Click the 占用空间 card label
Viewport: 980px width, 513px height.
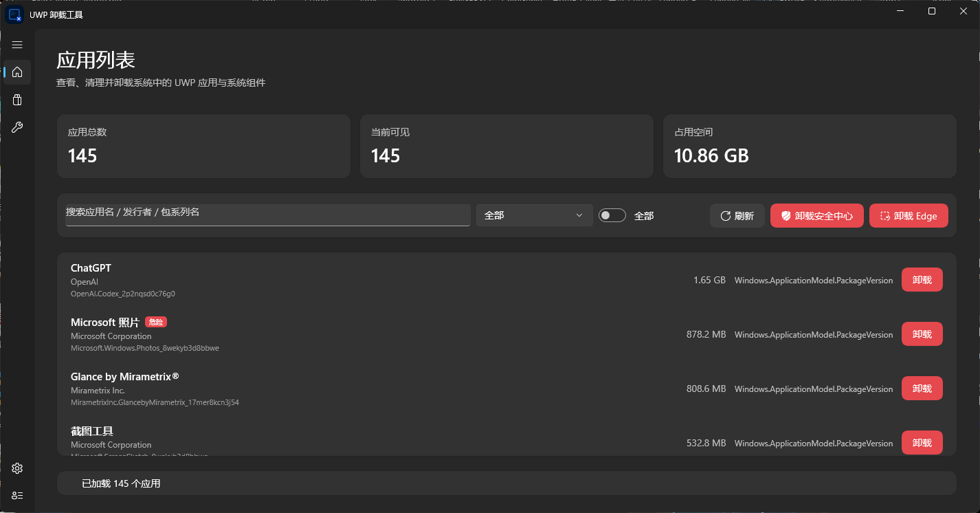click(693, 132)
